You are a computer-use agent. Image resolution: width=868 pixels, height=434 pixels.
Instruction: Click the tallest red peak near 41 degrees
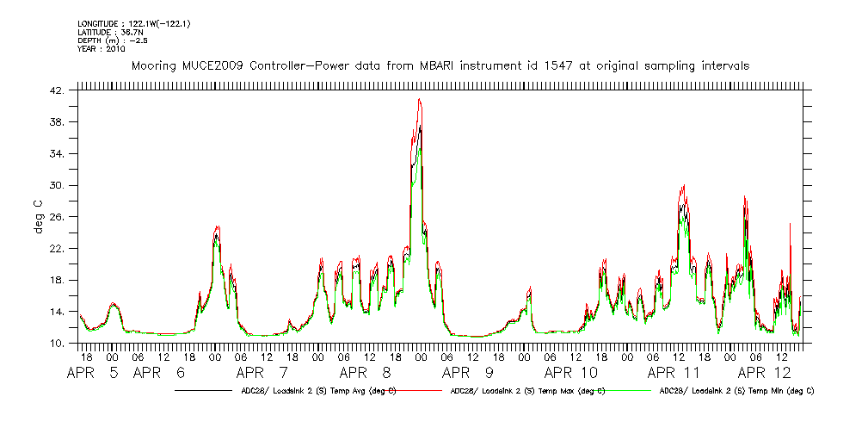(x=419, y=100)
